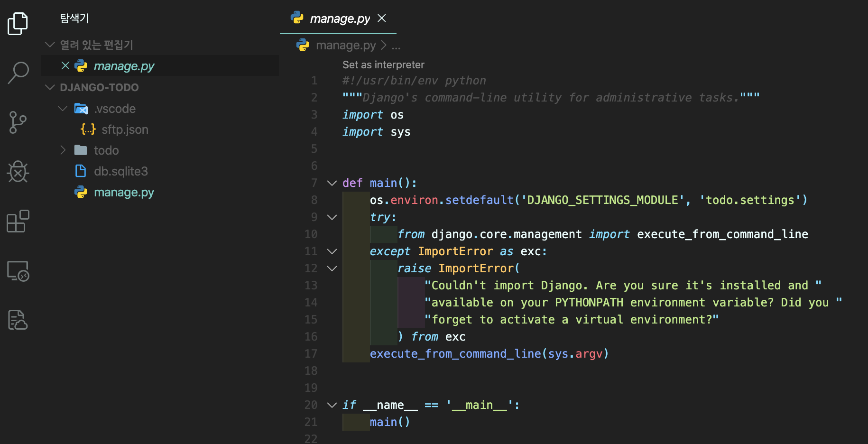The width and height of the screenshot is (868, 444).
Task: Click the db.sqlite3 file icon
Action: (x=81, y=171)
